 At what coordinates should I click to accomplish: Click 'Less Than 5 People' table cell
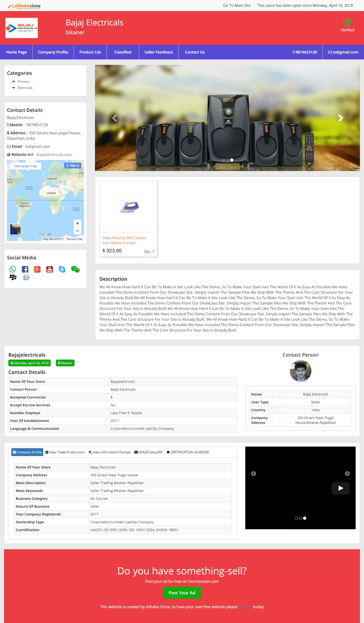[x=173, y=413]
